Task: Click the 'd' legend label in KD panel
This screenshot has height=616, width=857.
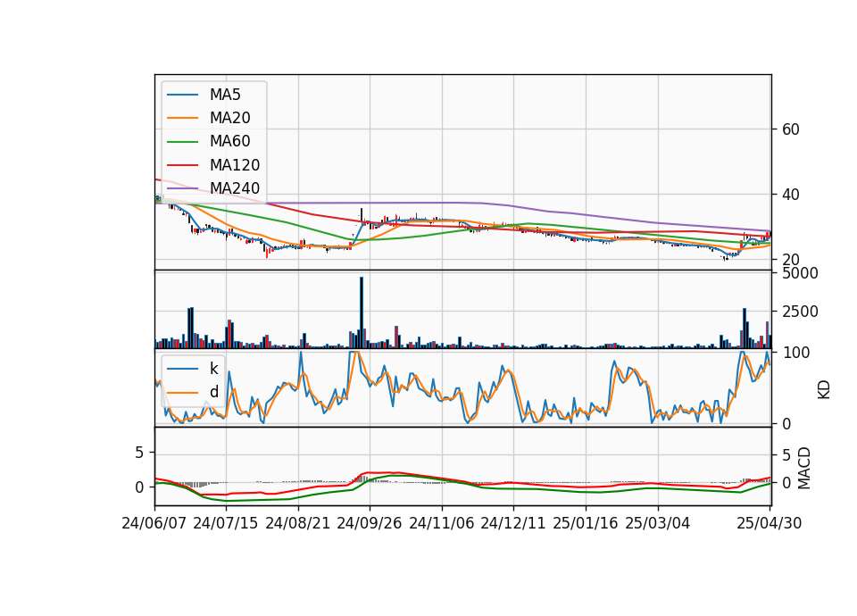Action: pos(214,393)
